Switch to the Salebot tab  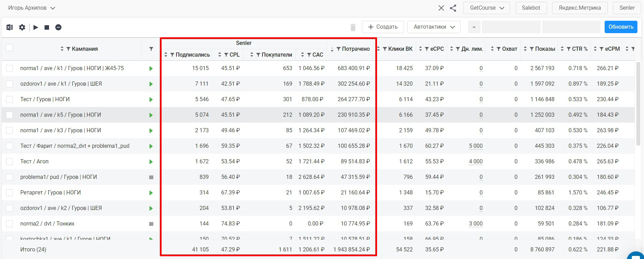[531, 8]
